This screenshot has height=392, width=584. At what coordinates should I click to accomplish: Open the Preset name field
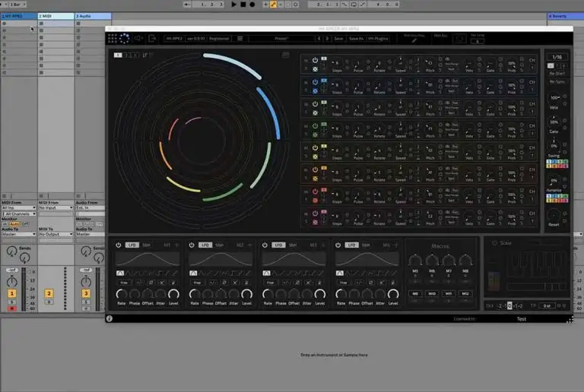[x=281, y=38]
